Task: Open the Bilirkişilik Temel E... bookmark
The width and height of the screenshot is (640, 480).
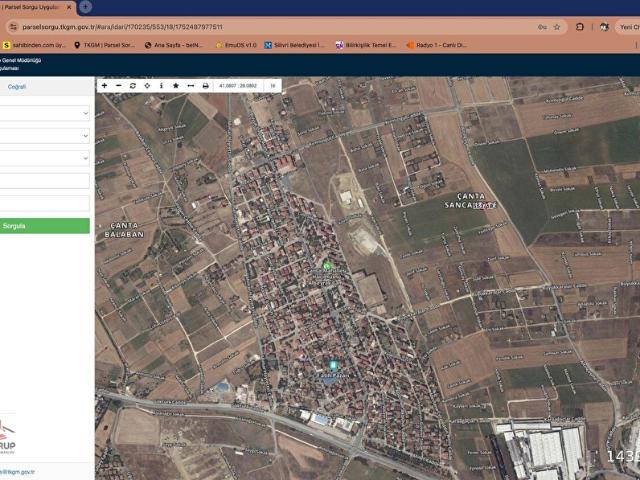Action: 366,45
